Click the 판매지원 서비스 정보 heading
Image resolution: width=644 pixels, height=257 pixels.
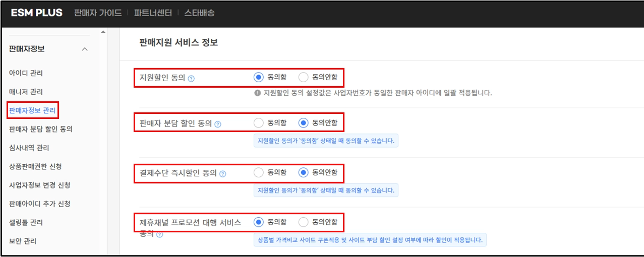click(x=179, y=43)
